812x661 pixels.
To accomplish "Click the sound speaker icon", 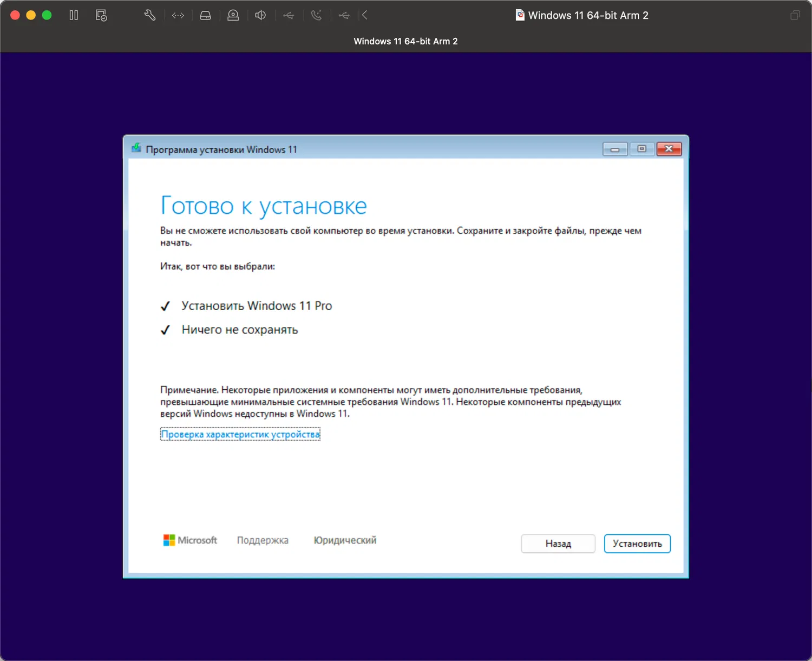I will 260,15.
